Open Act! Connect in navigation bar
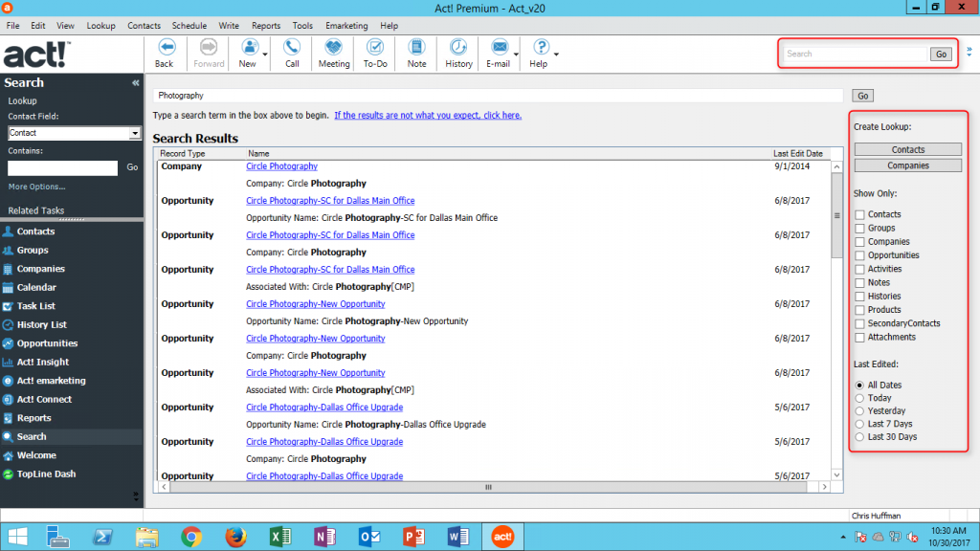The image size is (980, 551). (44, 399)
